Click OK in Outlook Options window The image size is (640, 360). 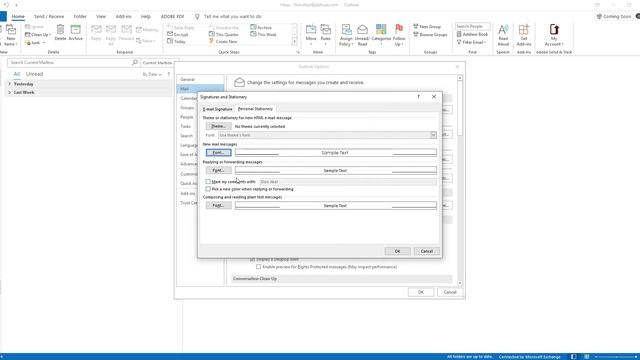421,292
